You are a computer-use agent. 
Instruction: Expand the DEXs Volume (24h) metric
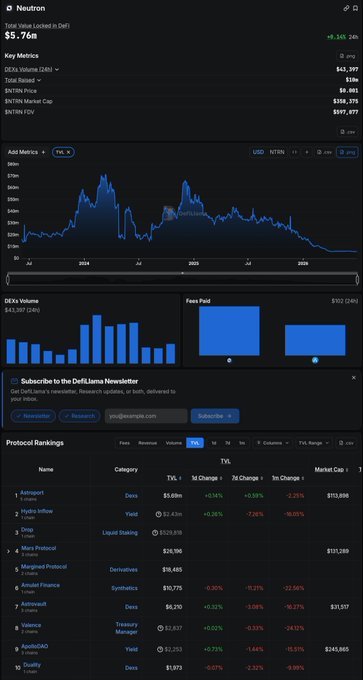(x=32, y=69)
